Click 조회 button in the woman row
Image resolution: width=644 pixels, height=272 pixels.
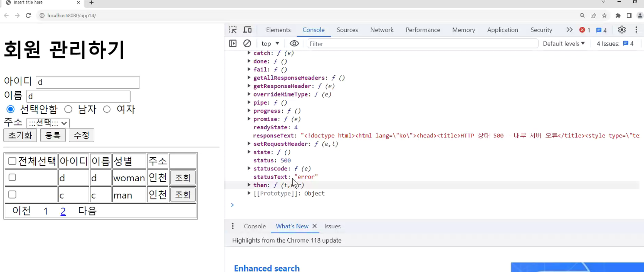pos(183,178)
